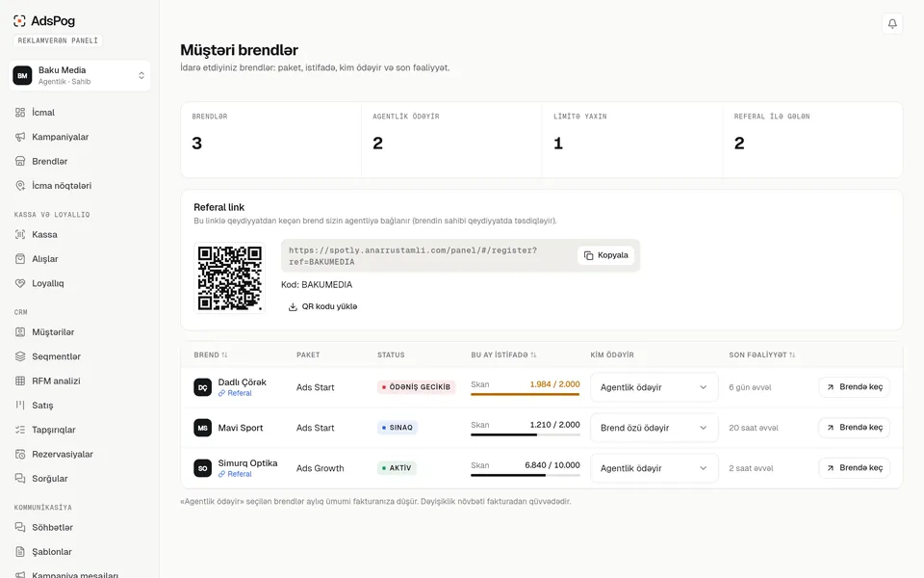Click the Sınaq status badge
The image size is (924, 578).
coord(398,428)
